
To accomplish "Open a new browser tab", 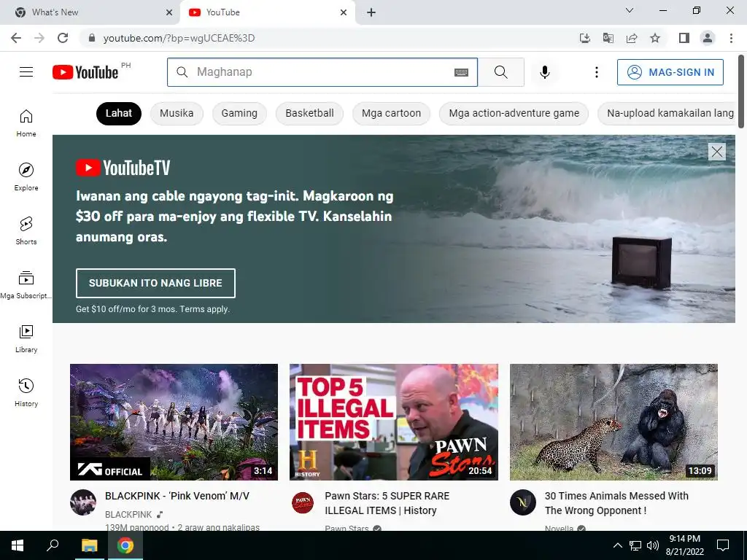I will [371, 13].
